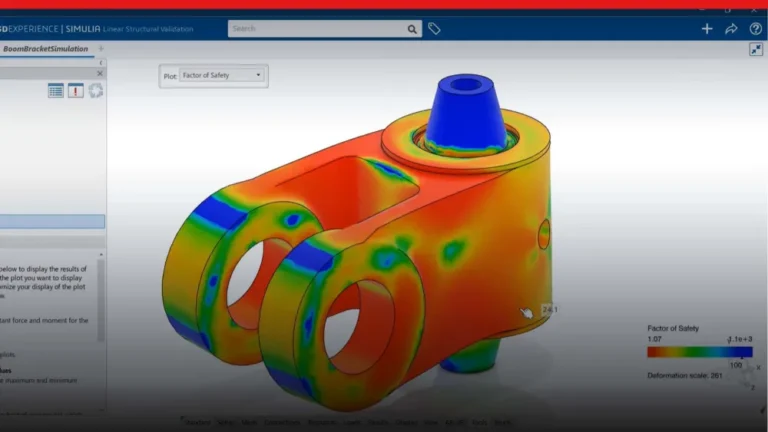Screen dimensions: 768x432
Task: Select the highlighted blue row in side panel
Action: (52, 221)
